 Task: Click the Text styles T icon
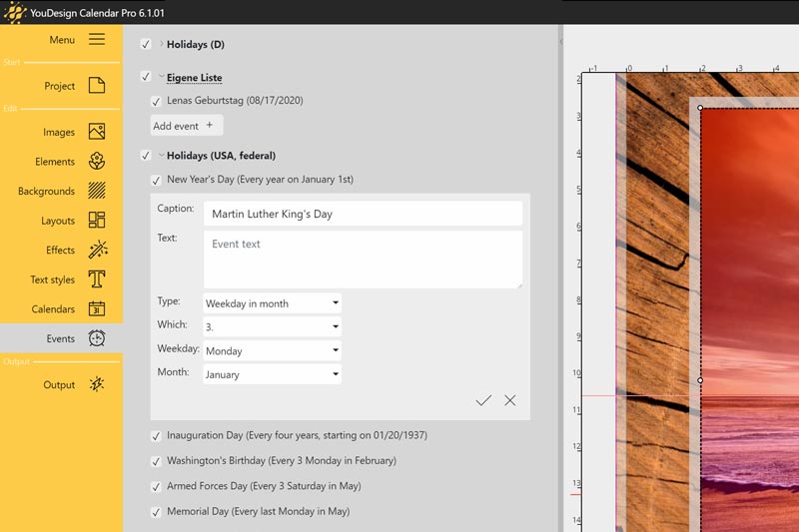[x=97, y=279]
